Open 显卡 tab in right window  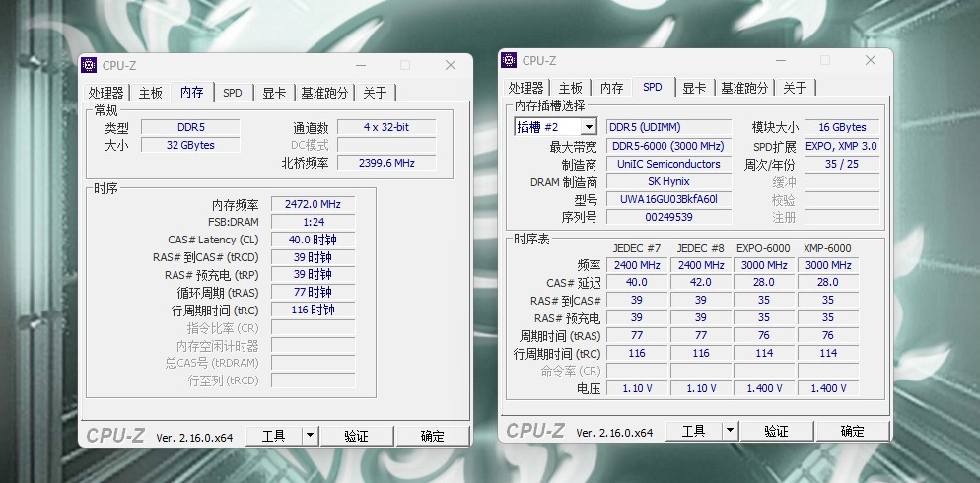694,88
